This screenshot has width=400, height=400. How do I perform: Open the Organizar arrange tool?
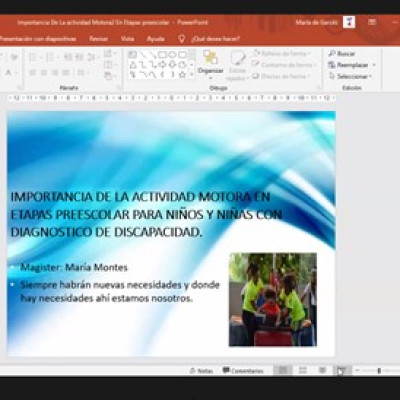[210, 65]
